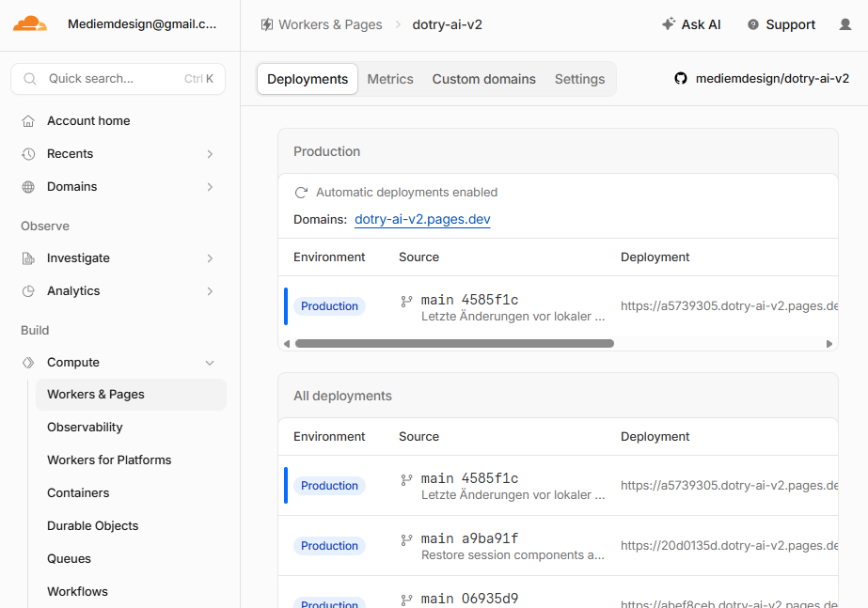Image resolution: width=868 pixels, height=608 pixels.
Task: Click the Analytics pie chart icon
Action: click(28, 291)
